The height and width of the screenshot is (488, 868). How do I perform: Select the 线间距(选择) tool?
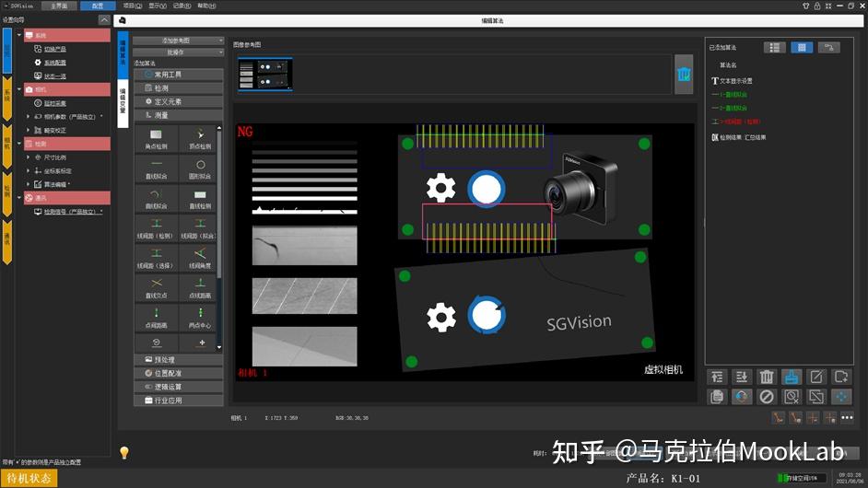point(156,259)
